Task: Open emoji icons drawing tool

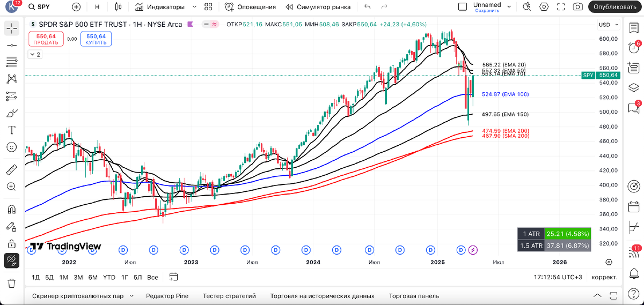Action: (x=12, y=147)
